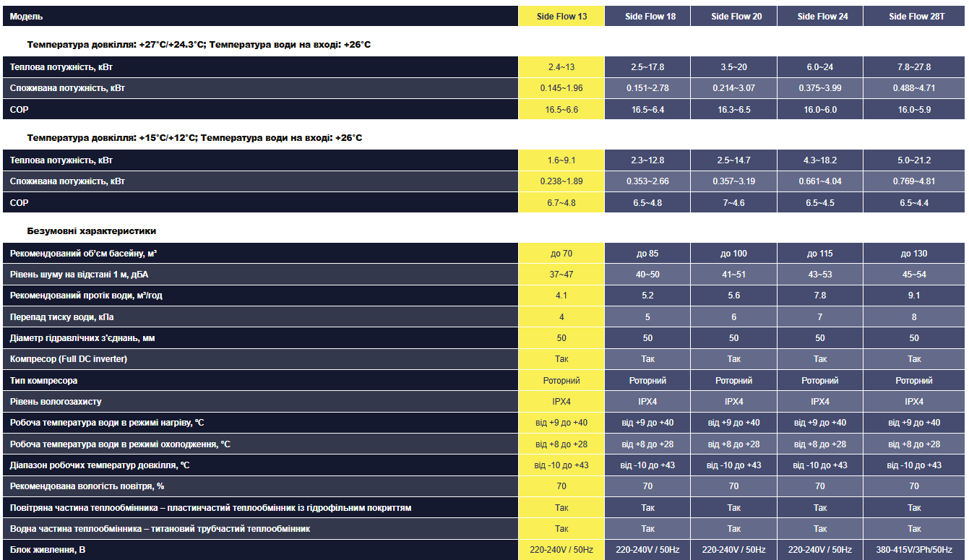
Task: Click the Side Flow 13 column header
Action: click(x=561, y=17)
